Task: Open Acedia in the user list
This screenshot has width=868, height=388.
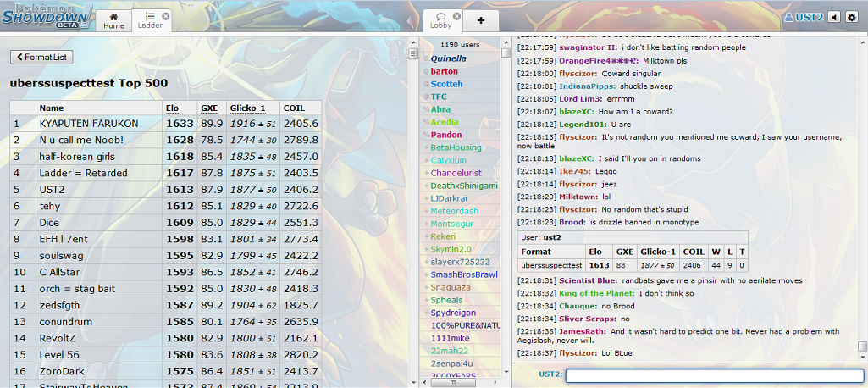Action: pos(445,122)
